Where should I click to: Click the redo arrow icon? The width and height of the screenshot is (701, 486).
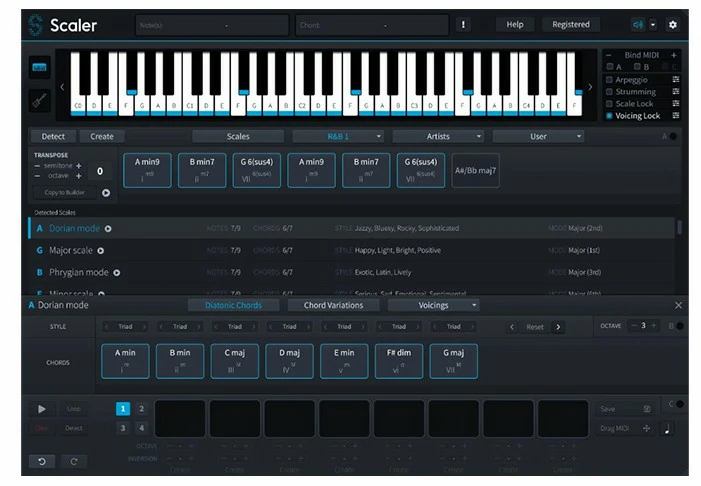(x=73, y=461)
